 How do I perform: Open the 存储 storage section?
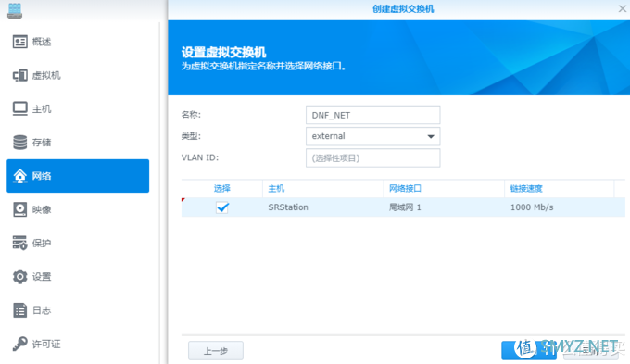click(78, 143)
